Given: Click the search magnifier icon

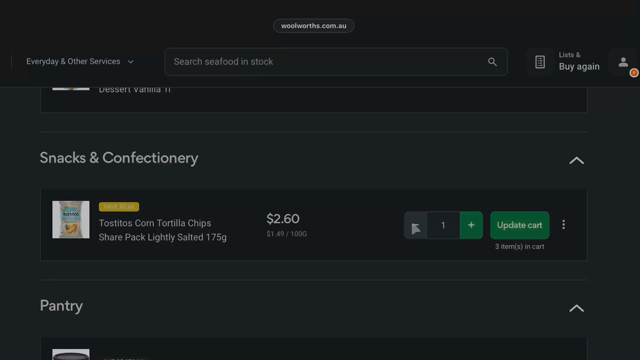Looking at the screenshot, I should tap(492, 62).
